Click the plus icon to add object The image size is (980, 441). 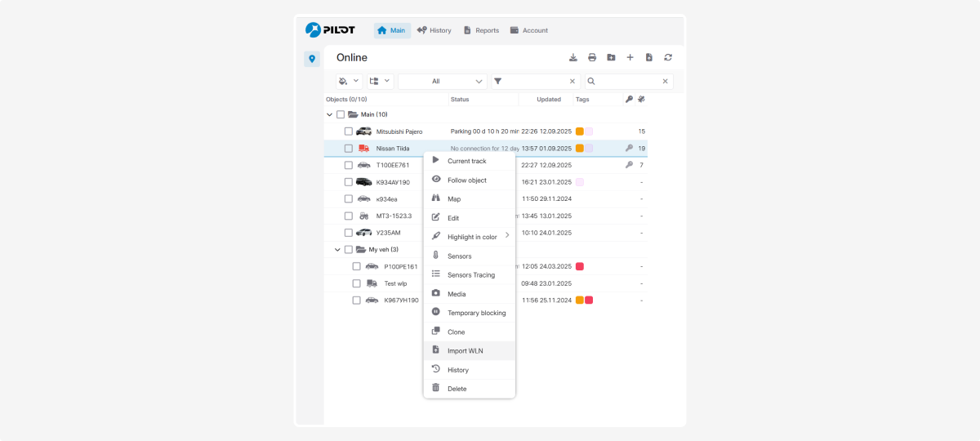click(x=630, y=57)
